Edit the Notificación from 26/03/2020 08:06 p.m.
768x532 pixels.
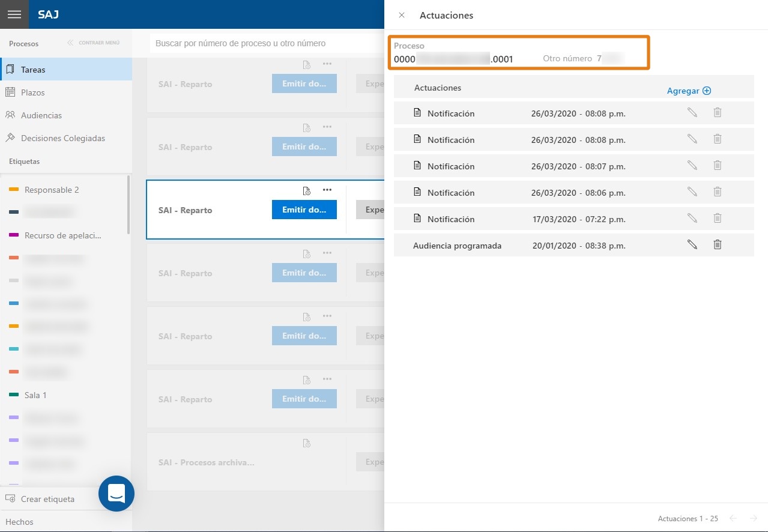point(692,192)
